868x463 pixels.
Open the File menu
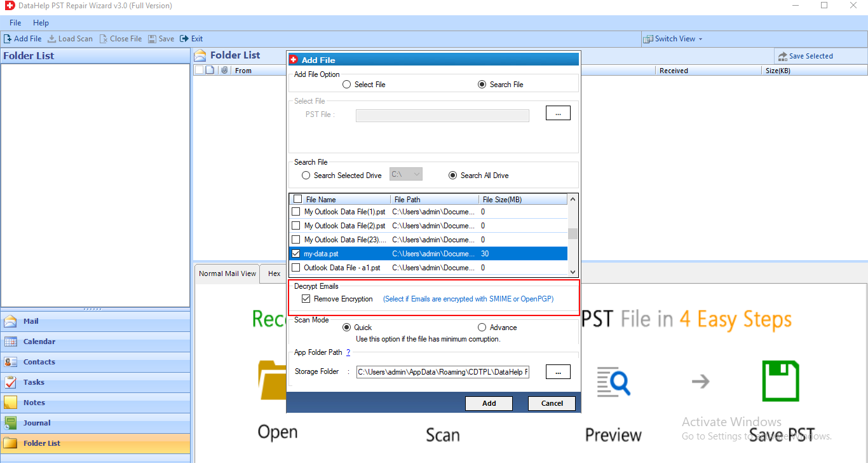(x=15, y=23)
